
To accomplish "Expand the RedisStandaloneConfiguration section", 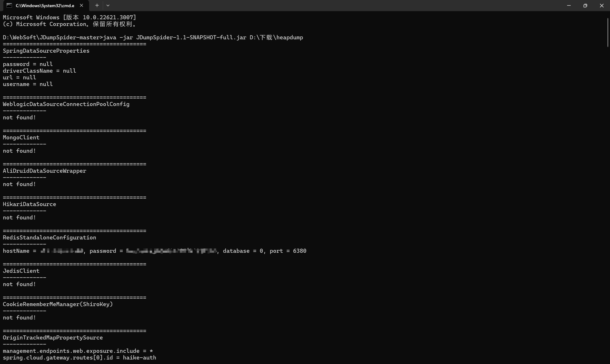I will (x=49, y=238).
